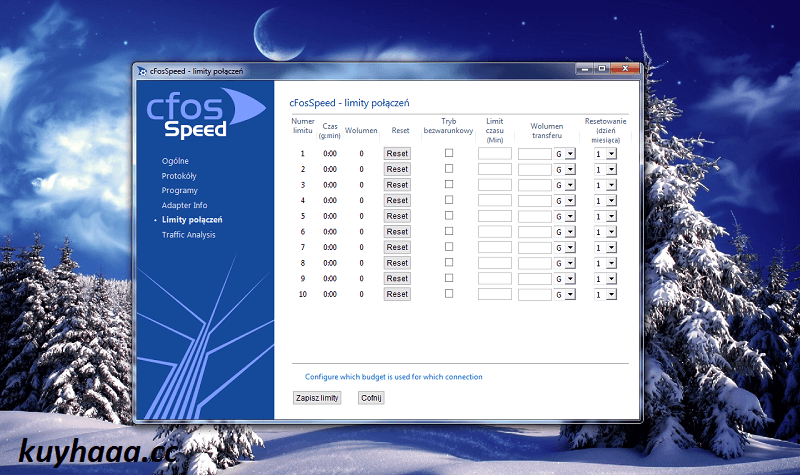
Task: Reset limit number 6
Action: point(397,232)
